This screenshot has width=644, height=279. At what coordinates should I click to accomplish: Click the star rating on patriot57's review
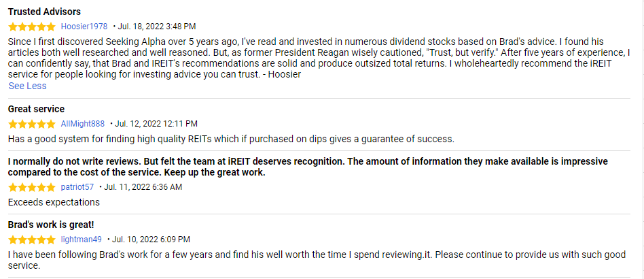(32, 187)
